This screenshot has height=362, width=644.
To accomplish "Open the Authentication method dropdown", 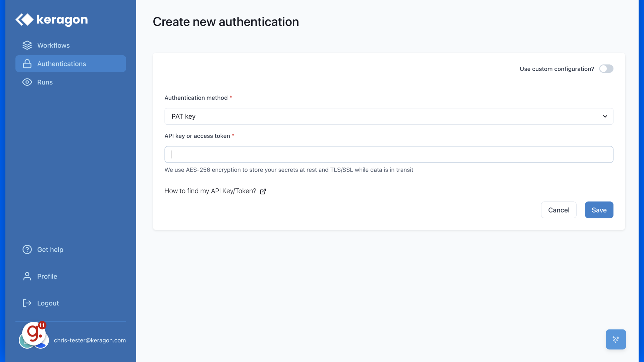I will coord(388,116).
